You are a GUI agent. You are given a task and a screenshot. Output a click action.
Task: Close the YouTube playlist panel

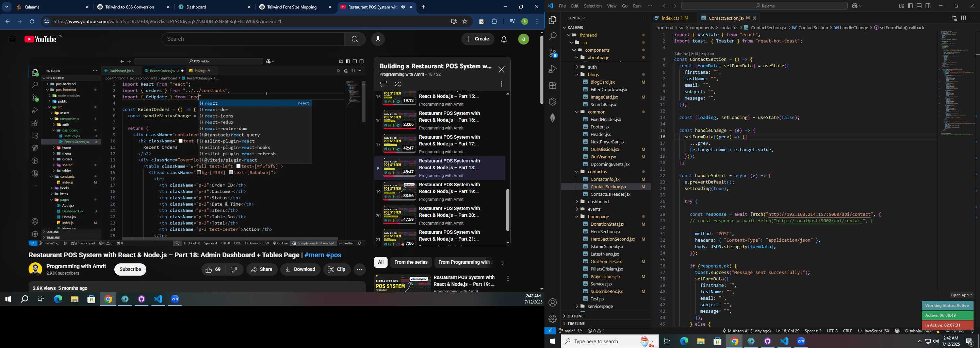502,70
